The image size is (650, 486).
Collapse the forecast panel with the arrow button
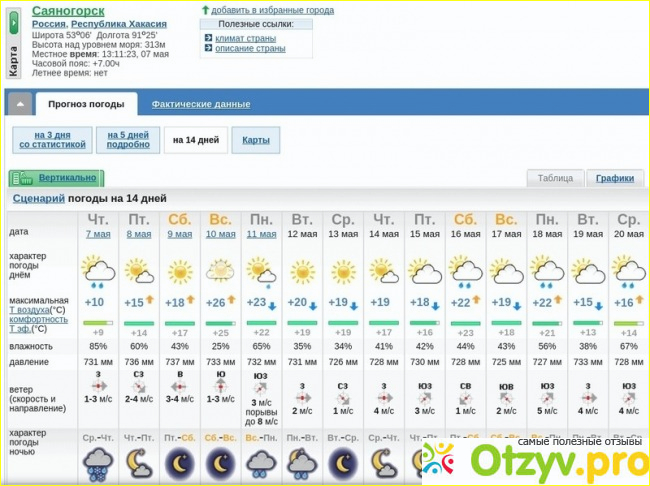coord(18,104)
